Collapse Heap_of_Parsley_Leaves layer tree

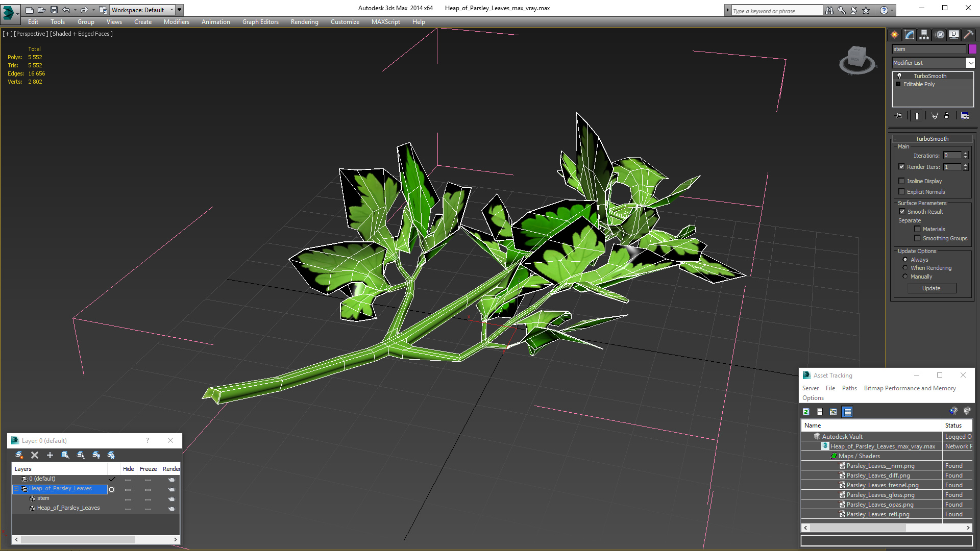coord(16,489)
